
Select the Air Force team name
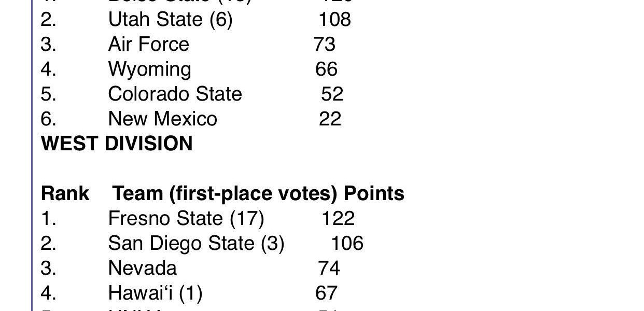tap(148, 45)
